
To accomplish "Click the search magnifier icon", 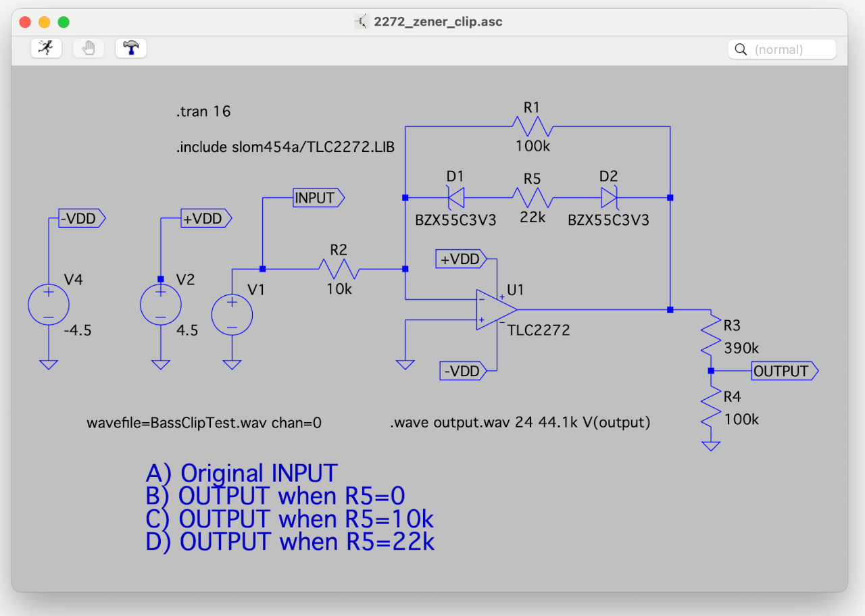I will coord(741,49).
